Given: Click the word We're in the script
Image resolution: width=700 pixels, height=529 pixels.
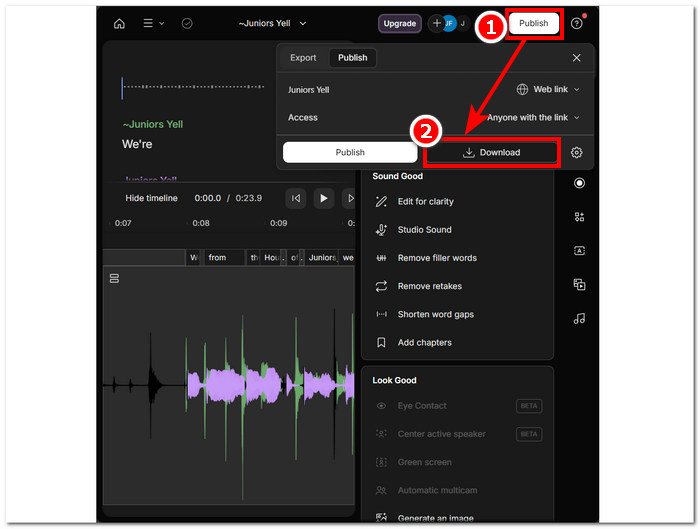Looking at the screenshot, I should click(x=137, y=144).
